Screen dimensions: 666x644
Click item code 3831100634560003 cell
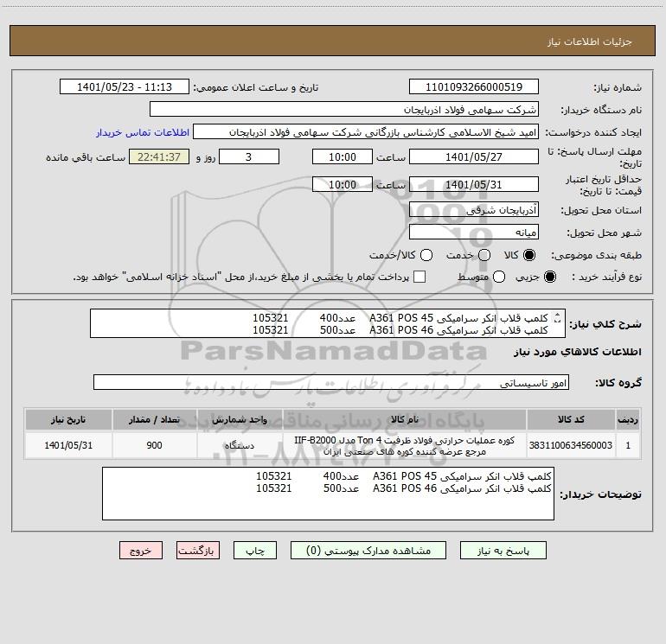point(571,445)
